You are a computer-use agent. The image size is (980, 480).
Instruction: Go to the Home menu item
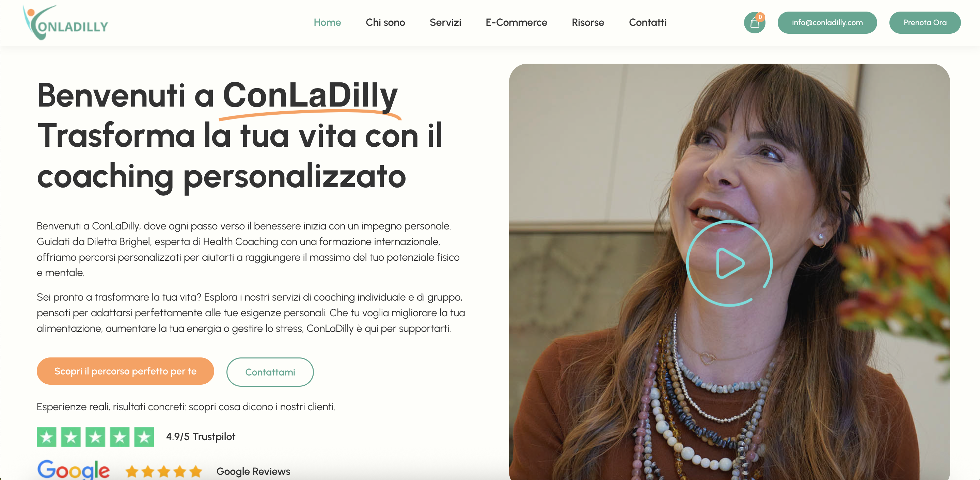coord(327,22)
